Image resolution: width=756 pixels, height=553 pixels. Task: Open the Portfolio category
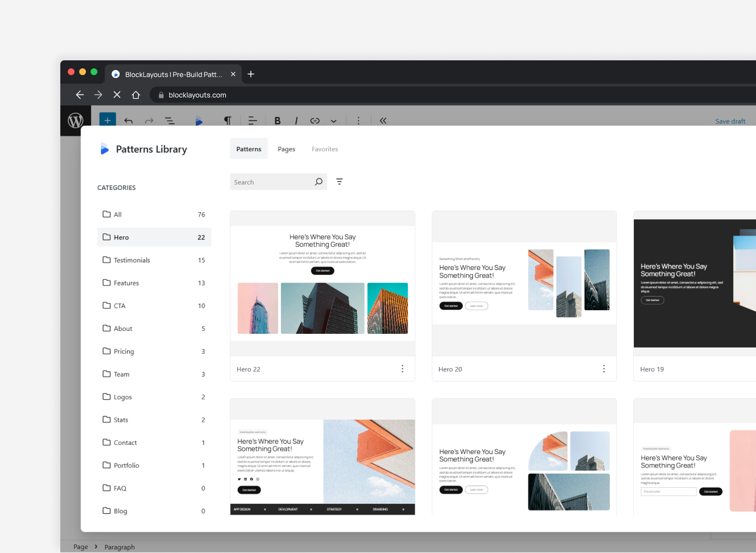tap(154, 465)
